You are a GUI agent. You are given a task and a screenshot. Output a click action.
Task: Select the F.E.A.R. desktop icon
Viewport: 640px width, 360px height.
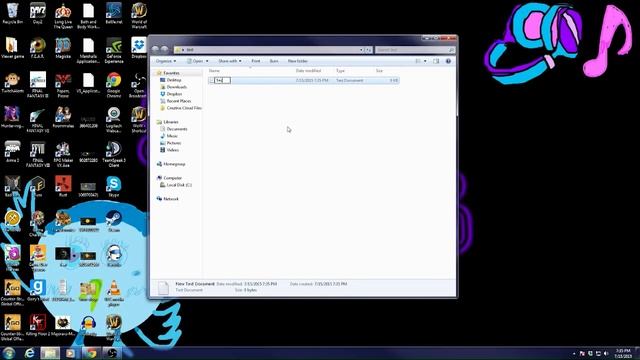[38, 48]
